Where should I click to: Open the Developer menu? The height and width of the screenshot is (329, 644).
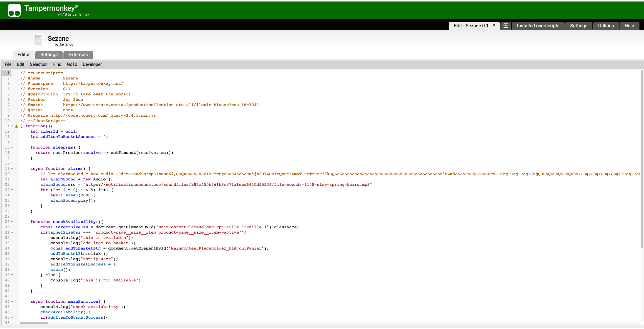(x=92, y=64)
